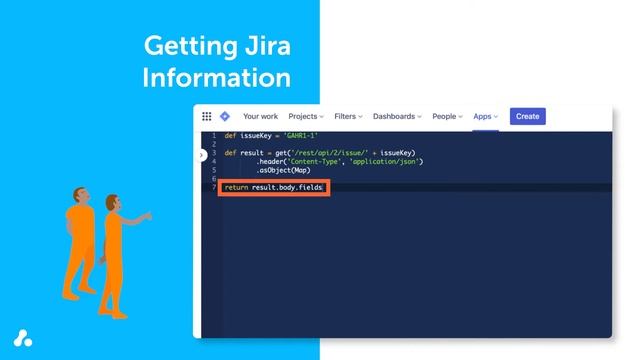This screenshot has width=640, height=360.
Task: Expand the sidebar with the chevron toggle
Action: point(202,155)
